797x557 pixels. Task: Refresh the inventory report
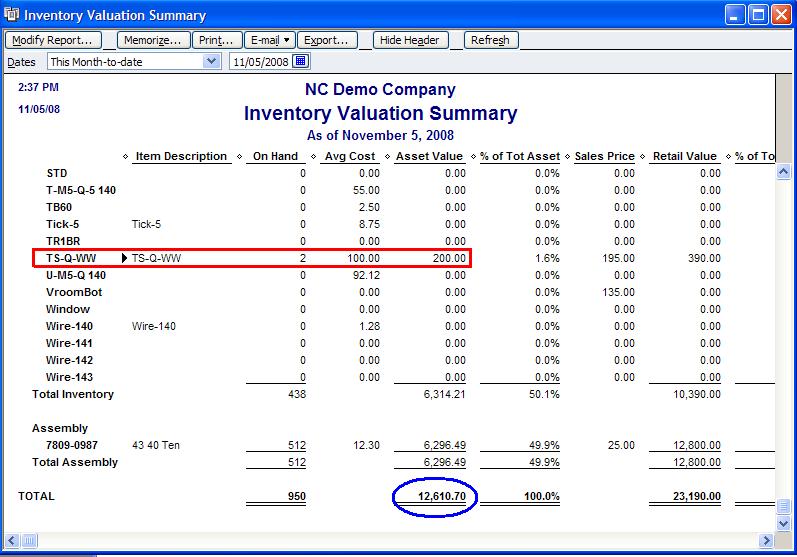(490, 40)
